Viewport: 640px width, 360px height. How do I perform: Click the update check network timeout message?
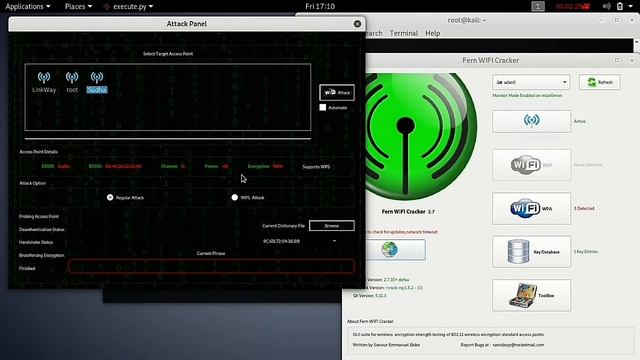pyautogui.click(x=402, y=232)
